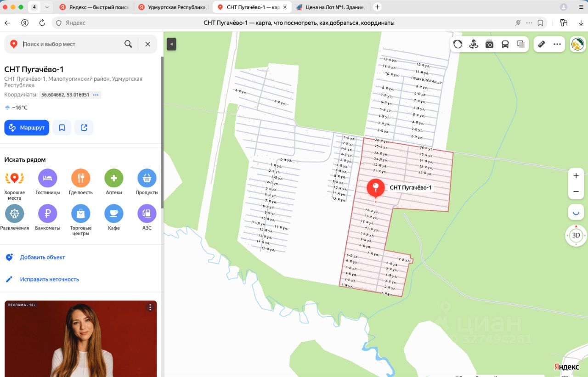Locate my position on the map
Screen dimensions: 588x377
pyautogui.click(x=576, y=212)
